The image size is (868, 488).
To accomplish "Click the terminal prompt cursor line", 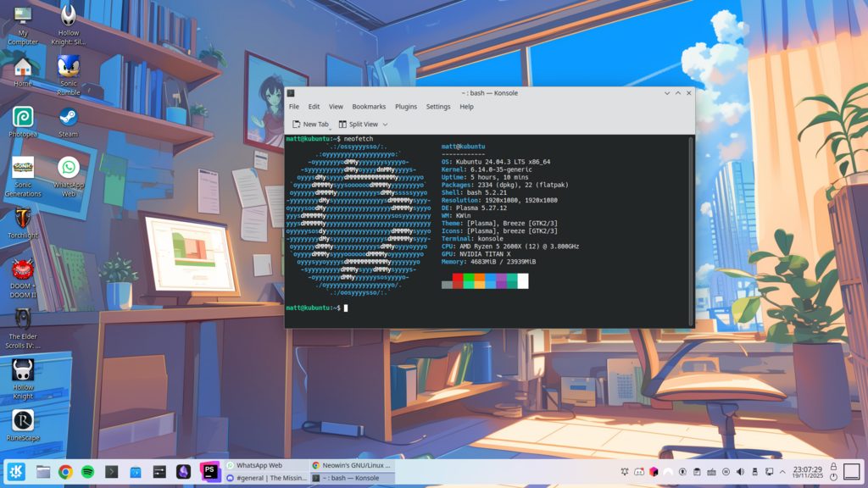I will pyautogui.click(x=317, y=308).
